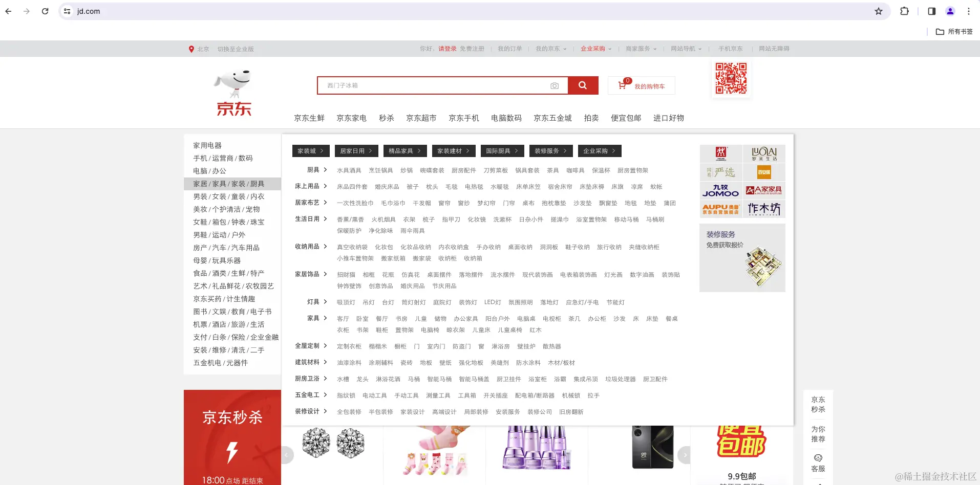Open the 家装城 tab button
The image size is (980, 485).
tap(311, 151)
